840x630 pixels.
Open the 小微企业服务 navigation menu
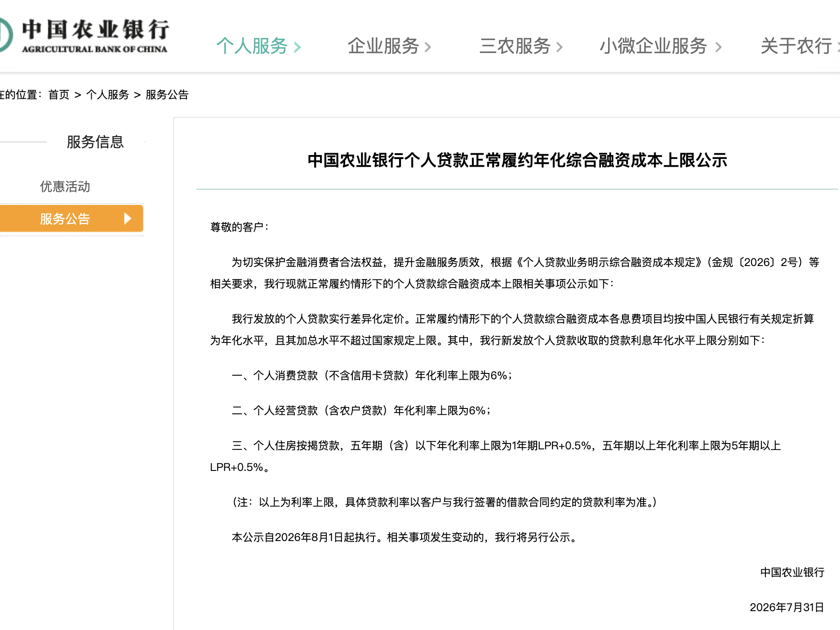653,46
